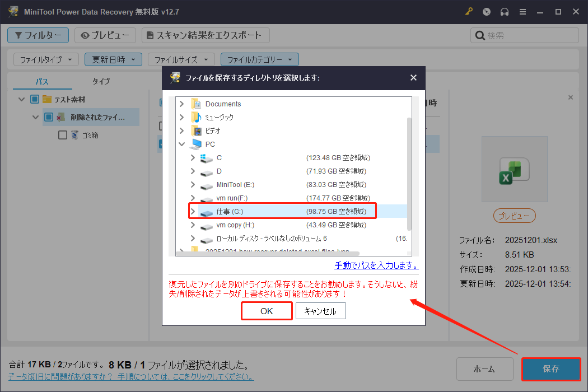Open the license key registration icon
Image resolution: width=588 pixels, height=392 pixels.
pyautogui.click(x=469, y=11)
